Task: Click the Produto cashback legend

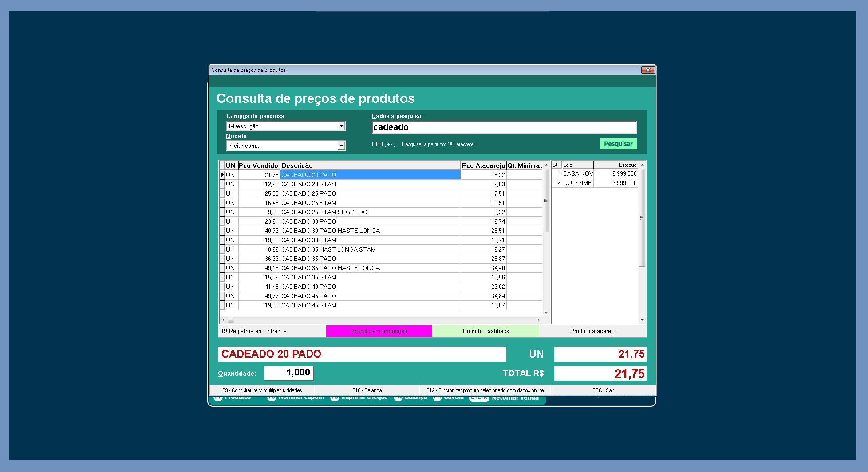Action: tap(486, 331)
